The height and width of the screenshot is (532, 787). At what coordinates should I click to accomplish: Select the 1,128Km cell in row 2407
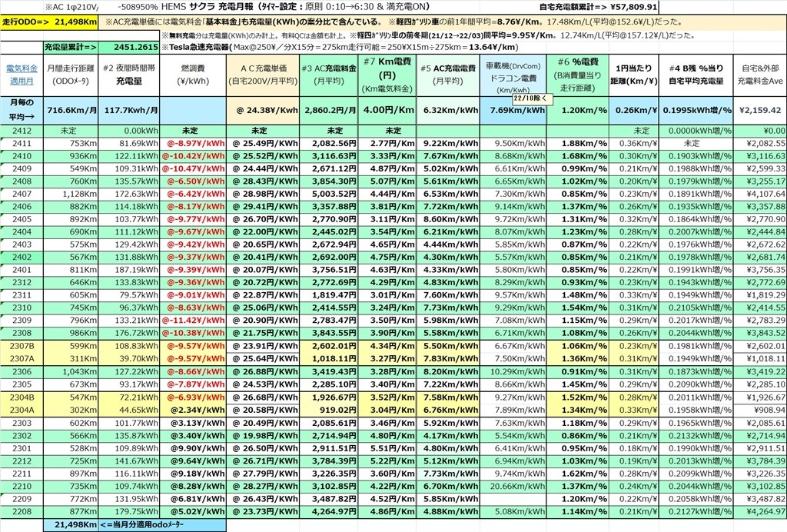[x=71, y=195]
